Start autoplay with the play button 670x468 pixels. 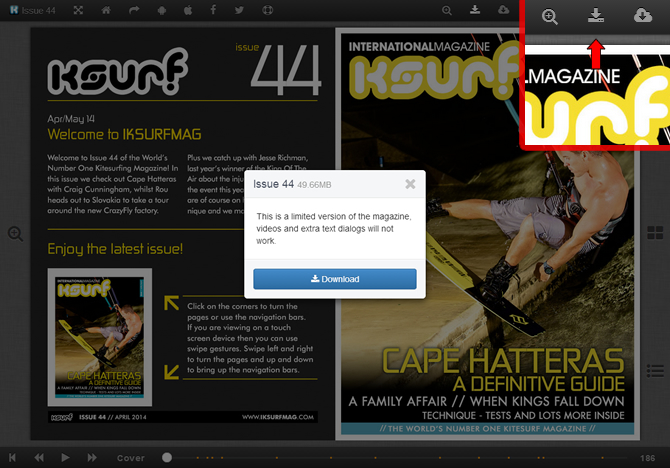click(x=65, y=457)
